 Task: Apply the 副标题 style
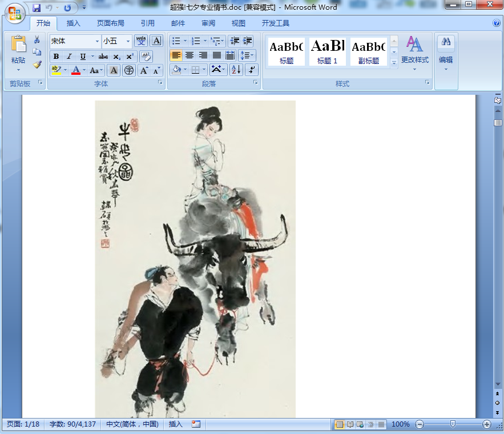coord(368,52)
